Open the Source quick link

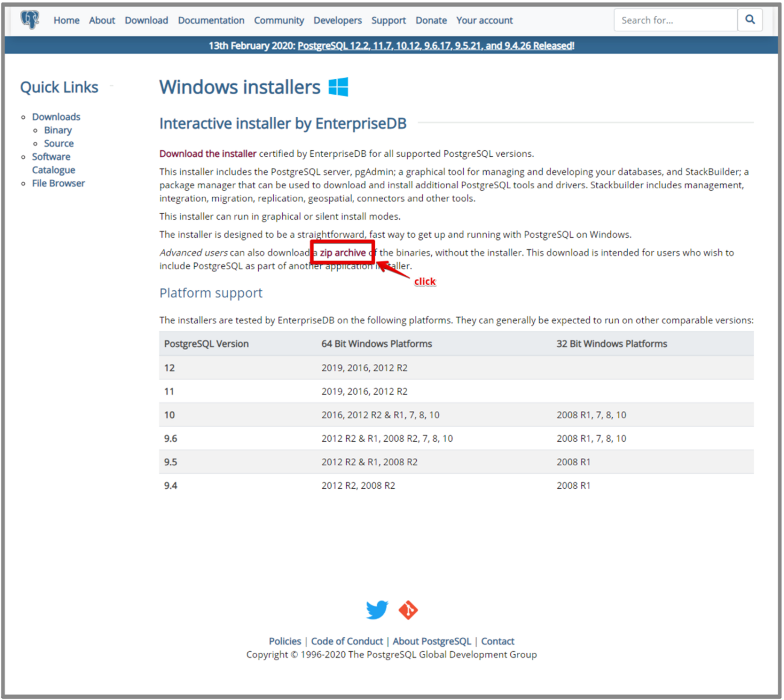point(59,143)
